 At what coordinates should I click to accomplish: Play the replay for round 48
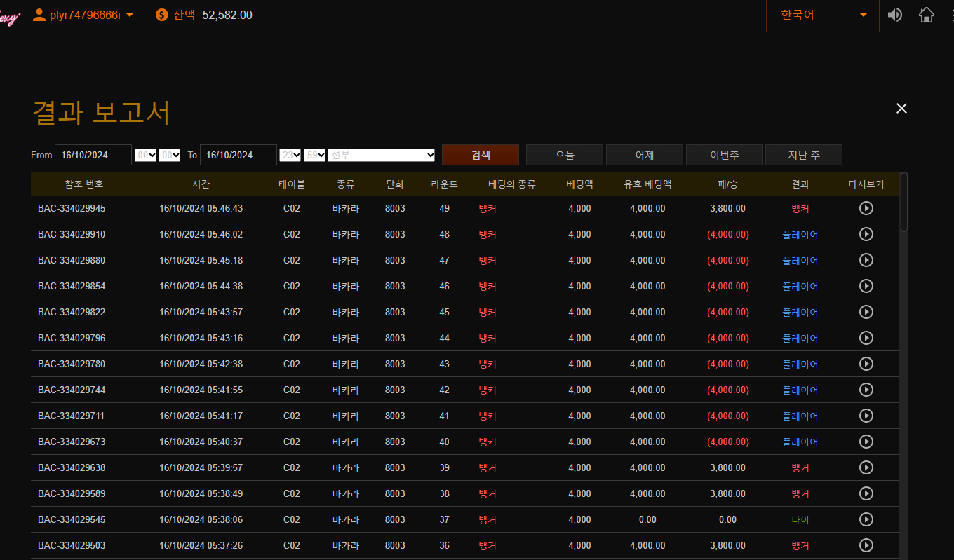(866, 234)
